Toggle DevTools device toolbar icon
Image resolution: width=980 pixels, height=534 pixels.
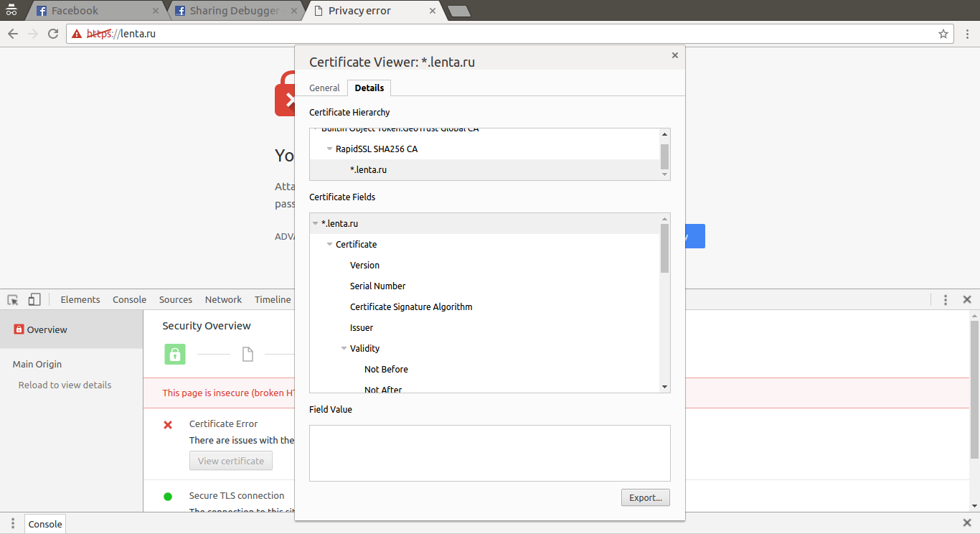point(34,300)
